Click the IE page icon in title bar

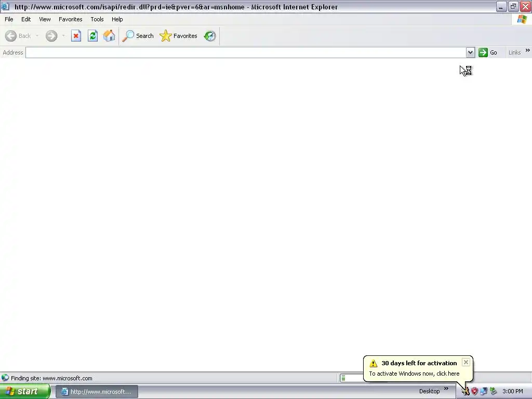click(5, 6)
